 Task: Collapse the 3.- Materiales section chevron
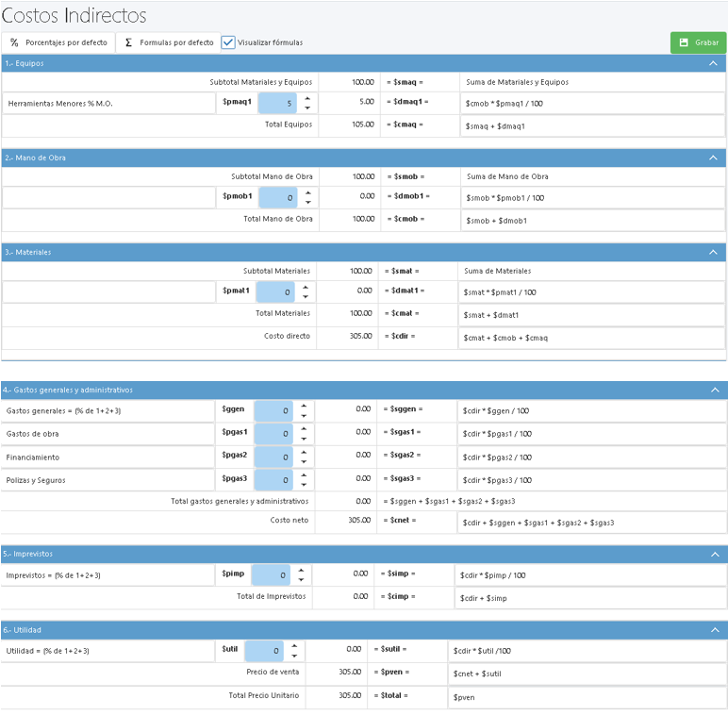pyautogui.click(x=713, y=252)
